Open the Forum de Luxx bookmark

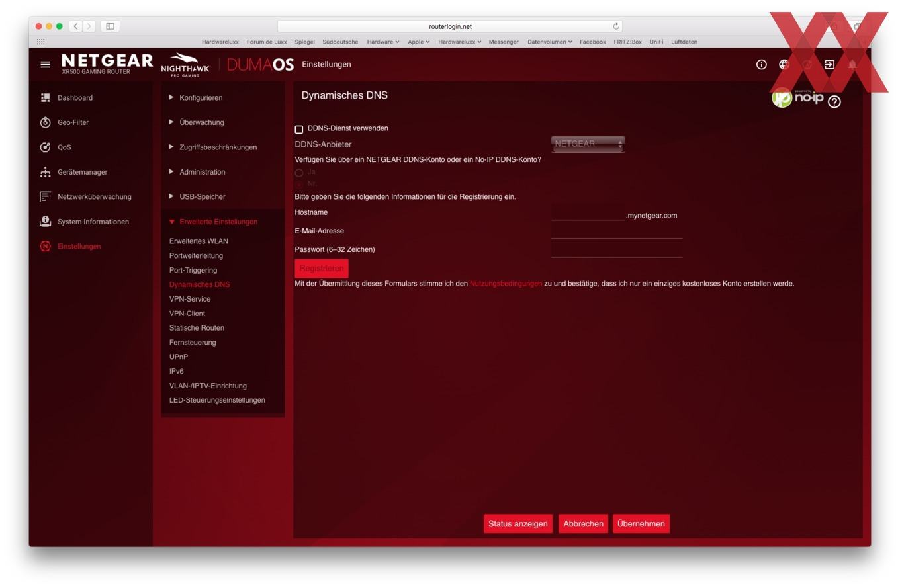(x=267, y=42)
